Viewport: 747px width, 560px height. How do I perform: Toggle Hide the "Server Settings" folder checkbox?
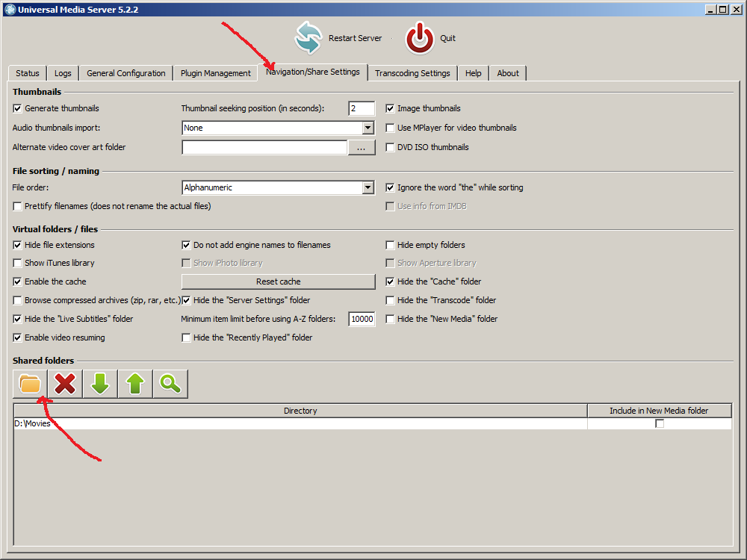pyautogui.click(x=186, y=300)
